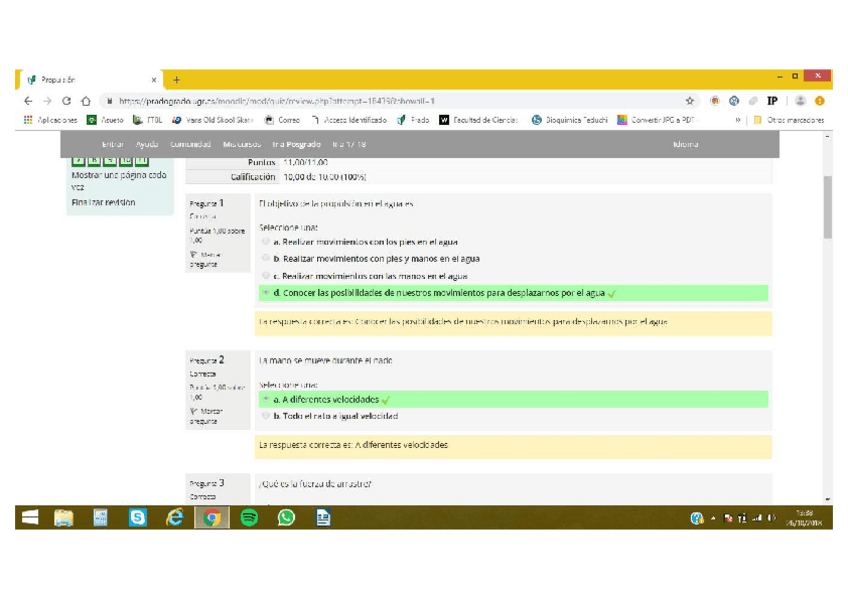The width and height of the screenshot is (848, 599).
Task: Open a new tab with the plus button
Action: [176, 80]
